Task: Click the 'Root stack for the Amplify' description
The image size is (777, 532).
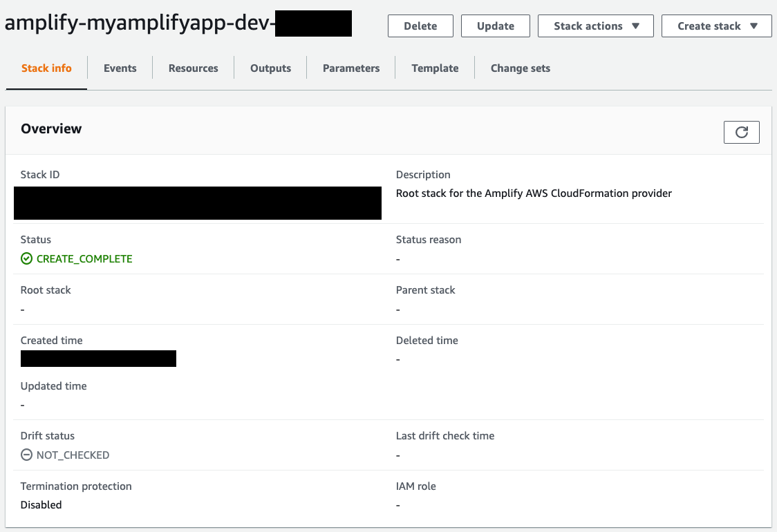Action: coord(534,193)
